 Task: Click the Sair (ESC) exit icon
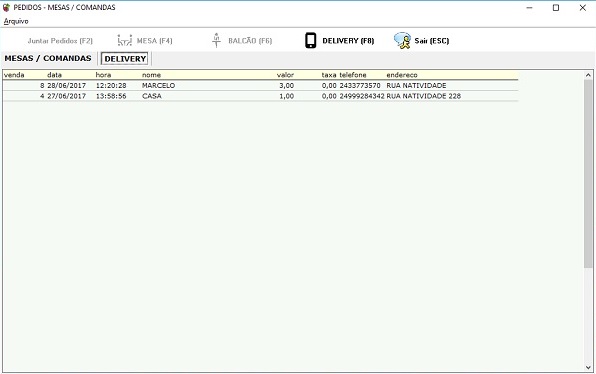(403, 40)
